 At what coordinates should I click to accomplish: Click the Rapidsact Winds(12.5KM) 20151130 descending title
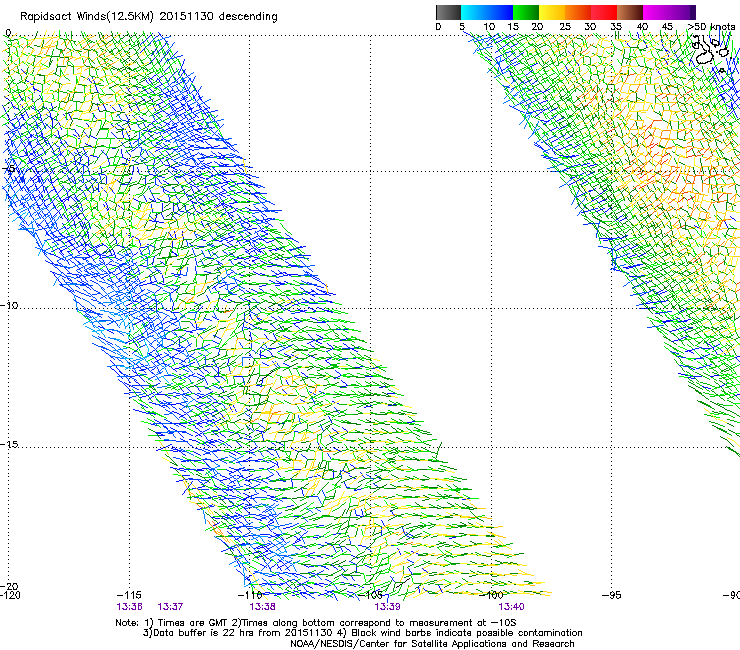[149, 17]
